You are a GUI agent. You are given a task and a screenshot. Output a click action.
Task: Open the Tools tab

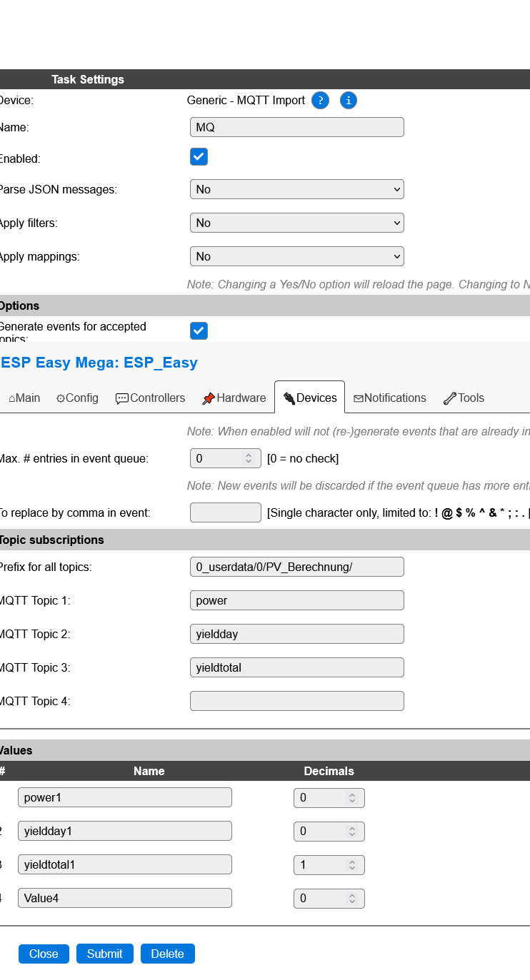(464, 398)
